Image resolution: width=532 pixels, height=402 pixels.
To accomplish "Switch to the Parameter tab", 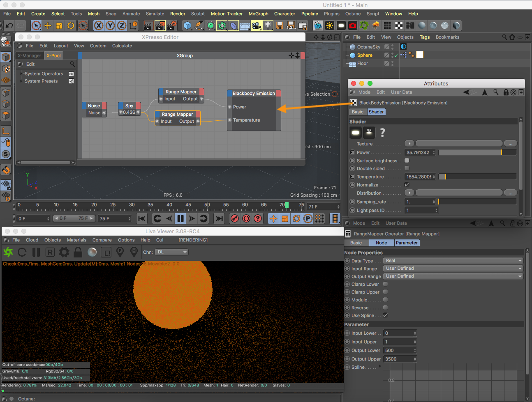I will (407, 243).
